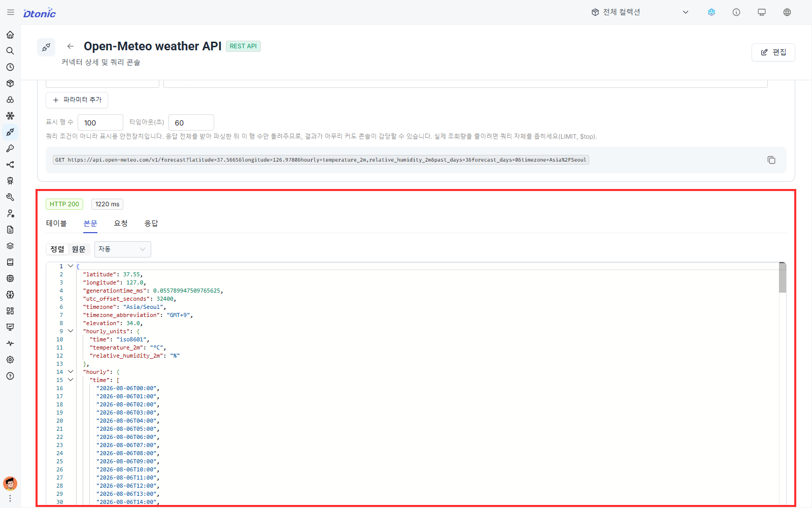Open the settings gear icon in sidebar

click(10, 360)
